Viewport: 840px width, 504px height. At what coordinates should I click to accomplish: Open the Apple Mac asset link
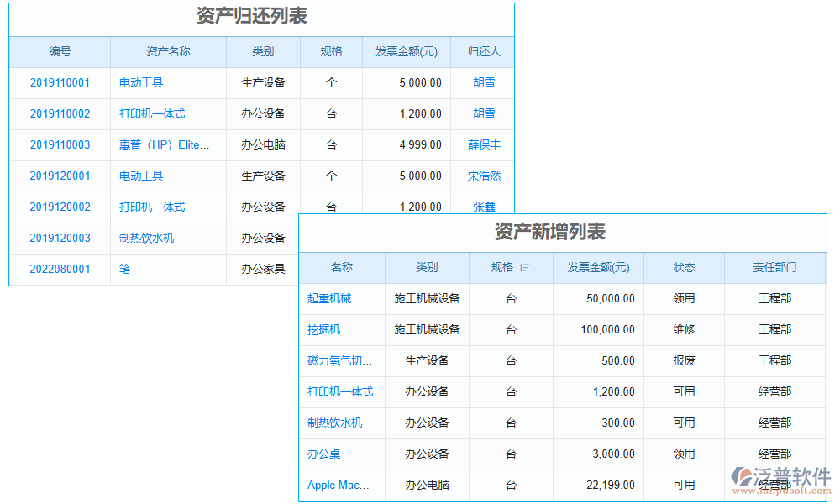(339, 486)
